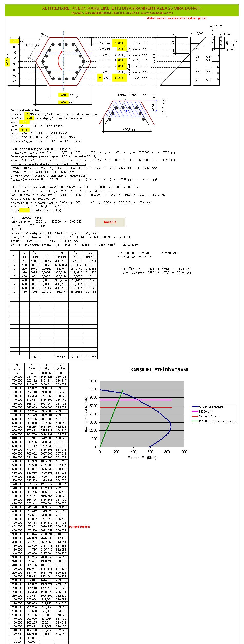Click the 'Ms (KNm)' column header
Screen dimensions: 244x644
point(90,255)
